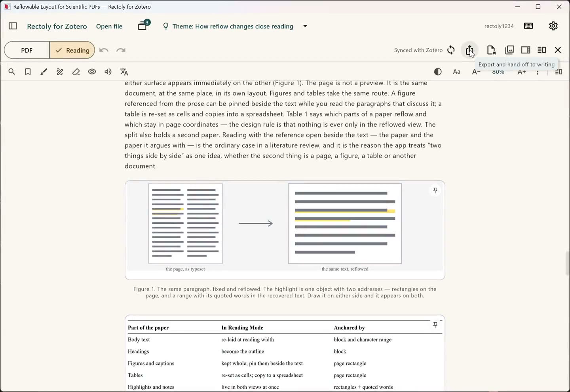Click Export and hand off icon
The width and height of the screenshot is (570, 392).
pos(469,50)
